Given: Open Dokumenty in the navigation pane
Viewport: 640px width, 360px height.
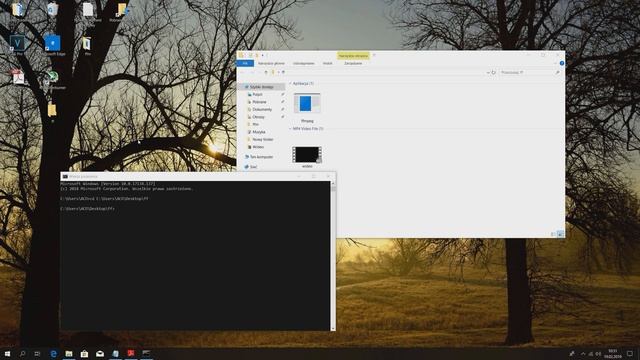Looking at the screenshot, I should click(262, 109).
